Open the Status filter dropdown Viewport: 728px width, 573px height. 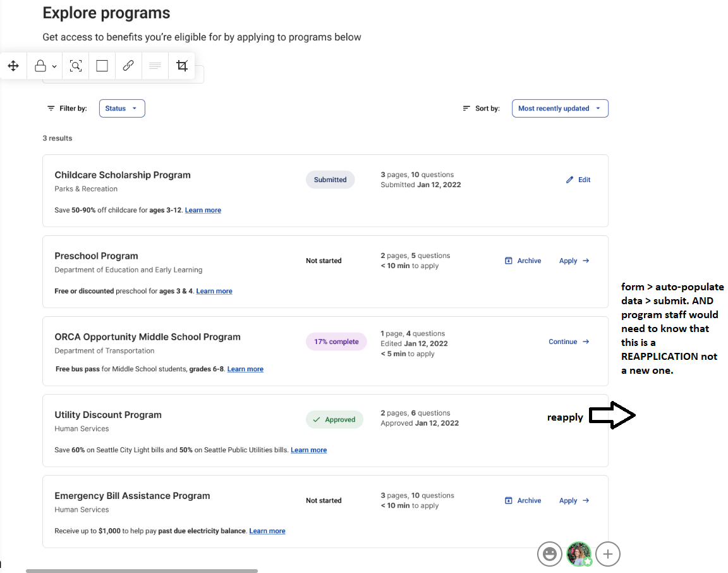tap(121, 108)
